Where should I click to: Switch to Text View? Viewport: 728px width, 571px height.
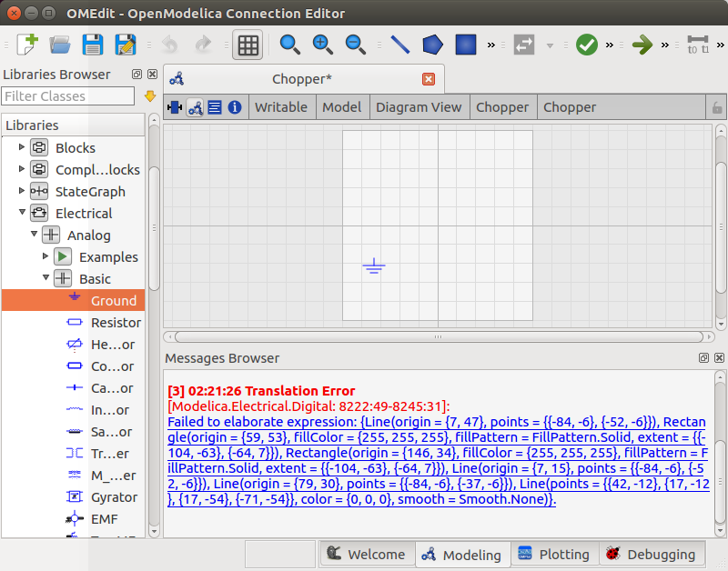click(215, 107)
